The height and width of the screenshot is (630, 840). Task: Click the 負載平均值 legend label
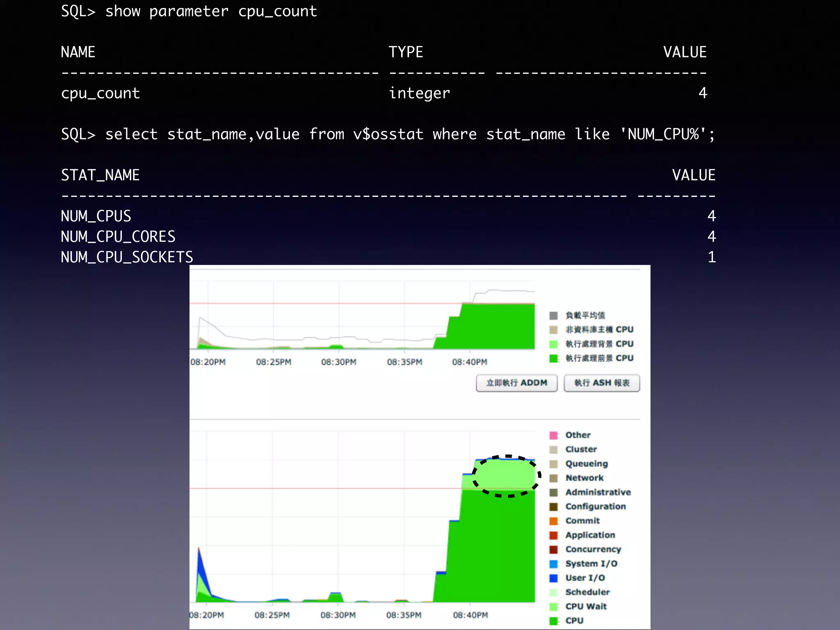coord(585,315)
